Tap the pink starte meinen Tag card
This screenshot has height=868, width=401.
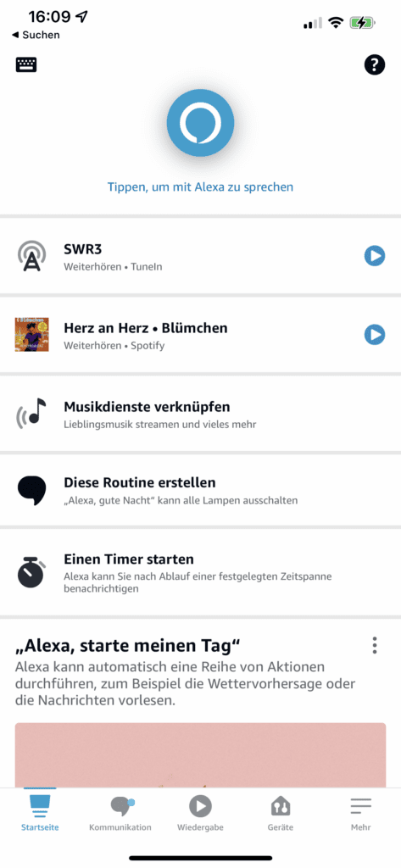[x=200, y=755]
